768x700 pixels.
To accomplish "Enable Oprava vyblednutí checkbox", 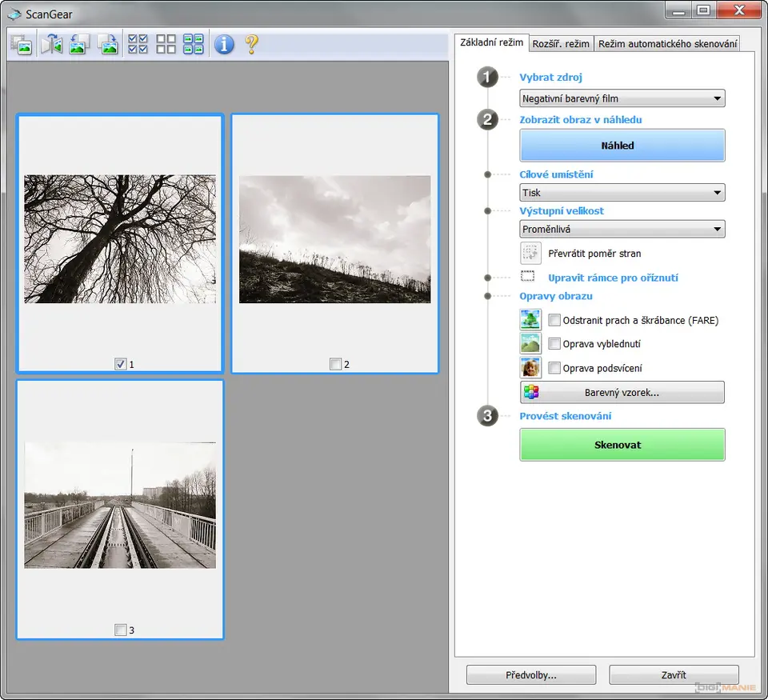I will pyautogui.click(x=554, y=345).
